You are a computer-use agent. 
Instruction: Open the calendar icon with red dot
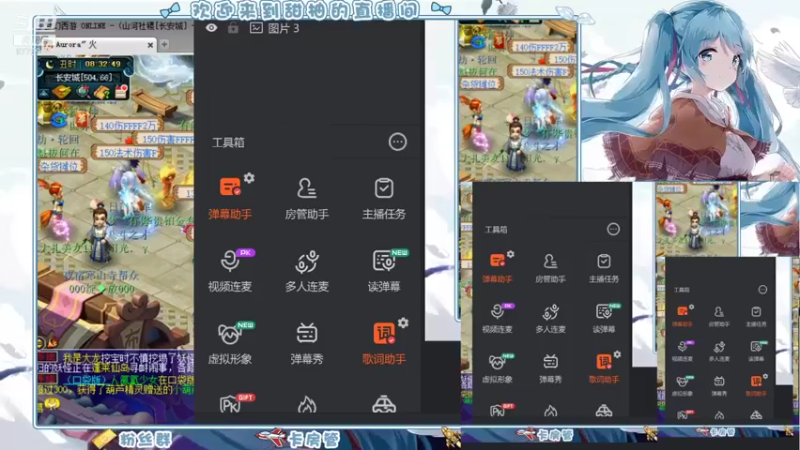pos(121,92)
